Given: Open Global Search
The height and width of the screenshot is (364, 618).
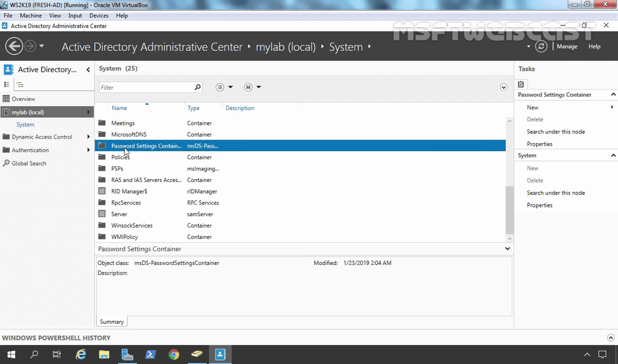Looking at the screenshot, I should tap(29, 163).
